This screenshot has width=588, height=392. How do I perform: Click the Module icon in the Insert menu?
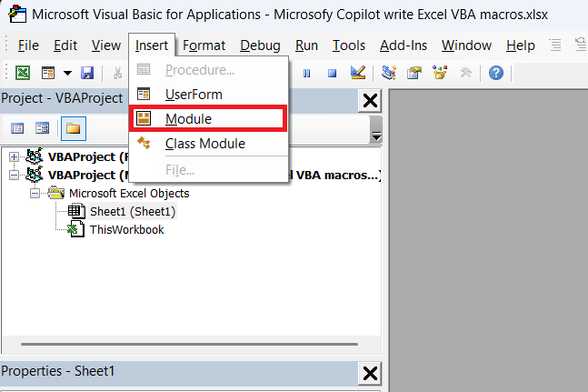tap(144, 118)
